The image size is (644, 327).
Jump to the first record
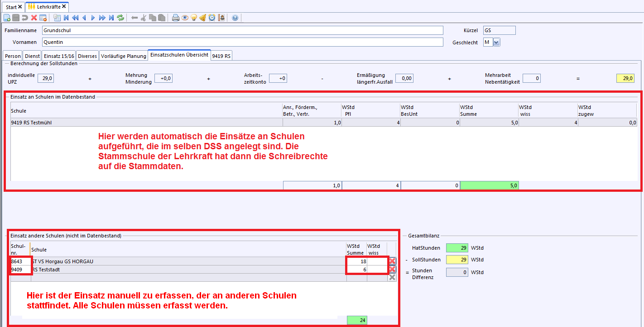click(x=66, y=18)
